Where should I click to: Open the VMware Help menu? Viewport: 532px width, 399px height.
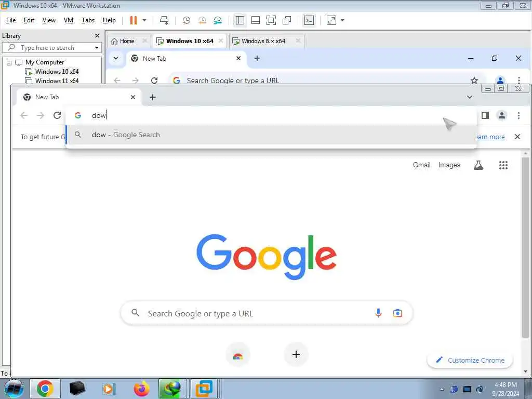[109, 20]
